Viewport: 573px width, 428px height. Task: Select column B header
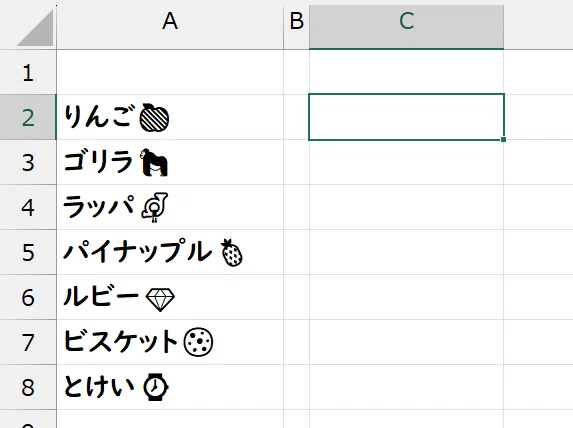(296, 27)
